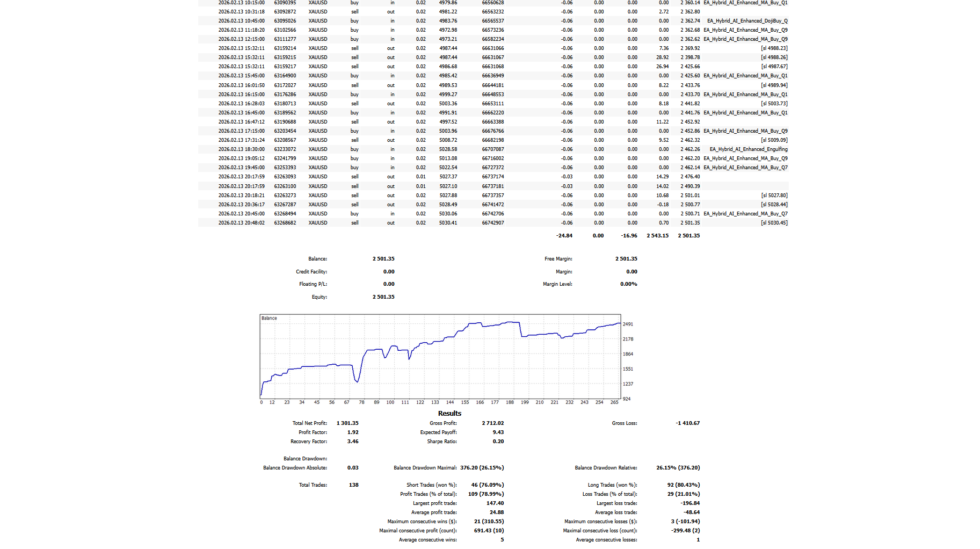The width and height of the screenshot is (980, 549).
Task: Click the Balance line chart
Action: [440, 357]
